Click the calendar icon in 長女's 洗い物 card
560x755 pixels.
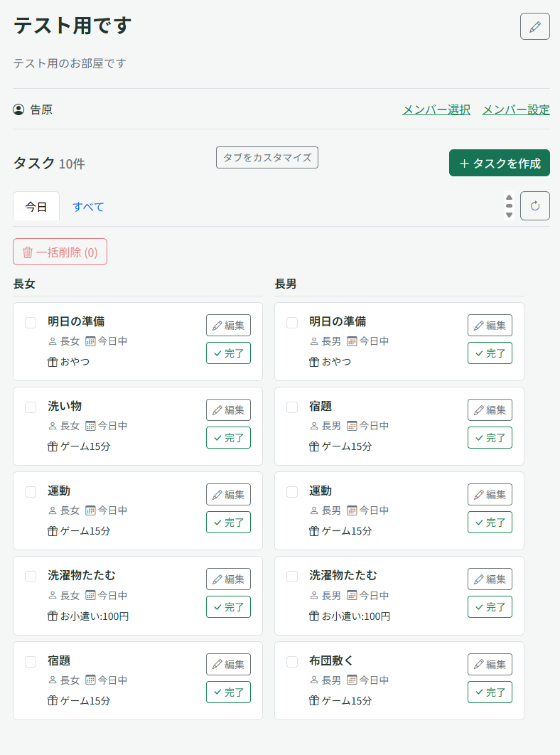click(x=90, y=426)
